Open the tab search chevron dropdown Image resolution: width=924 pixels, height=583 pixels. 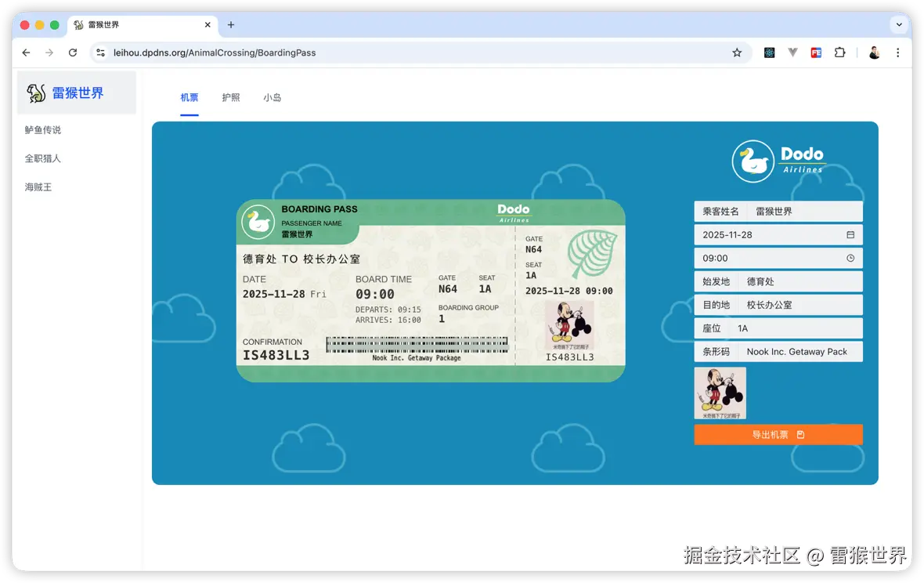898,24
